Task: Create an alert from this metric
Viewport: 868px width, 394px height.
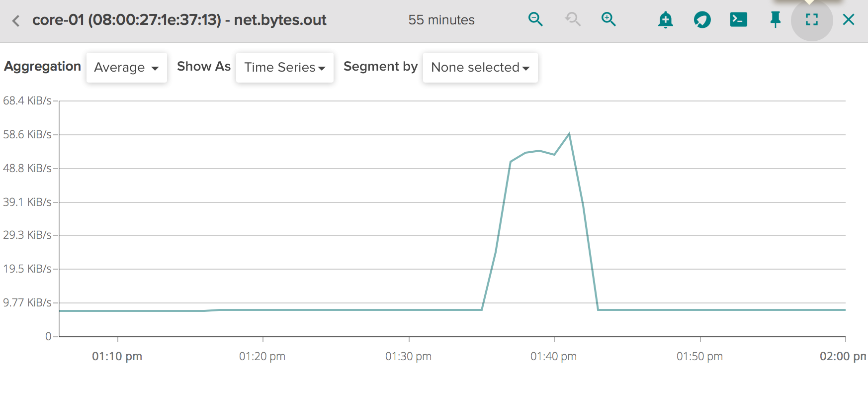Action: pyautogui.click(x=666, y=19)
